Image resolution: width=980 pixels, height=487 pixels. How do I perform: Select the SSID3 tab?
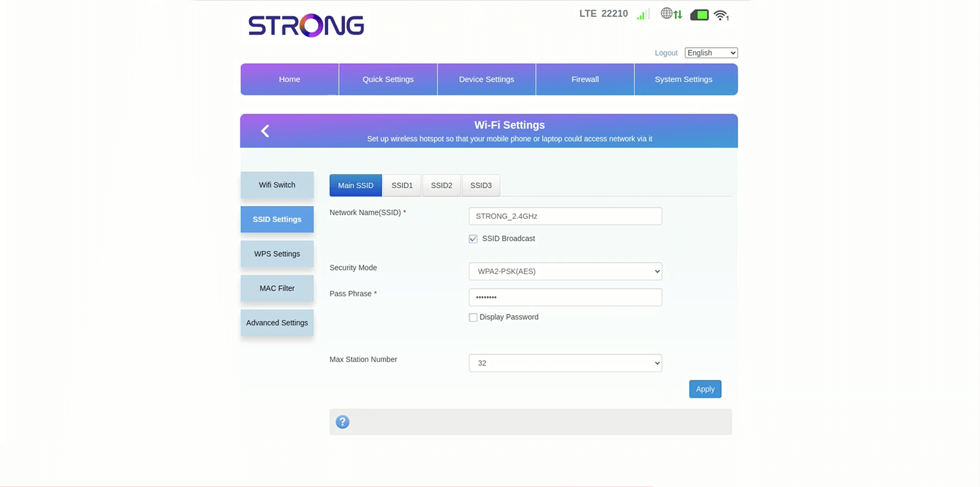pos(481,186)
